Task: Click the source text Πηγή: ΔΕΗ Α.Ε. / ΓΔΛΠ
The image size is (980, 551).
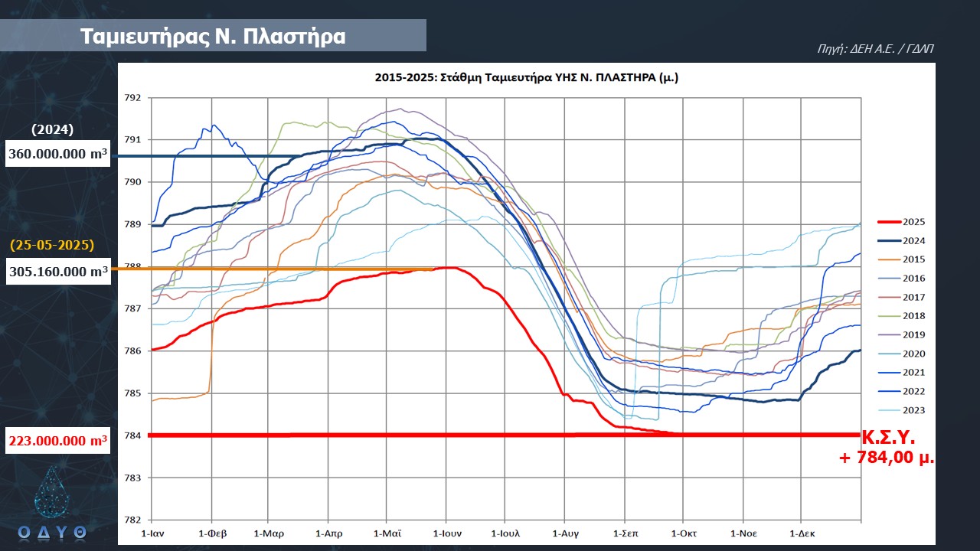Action: 875,49
